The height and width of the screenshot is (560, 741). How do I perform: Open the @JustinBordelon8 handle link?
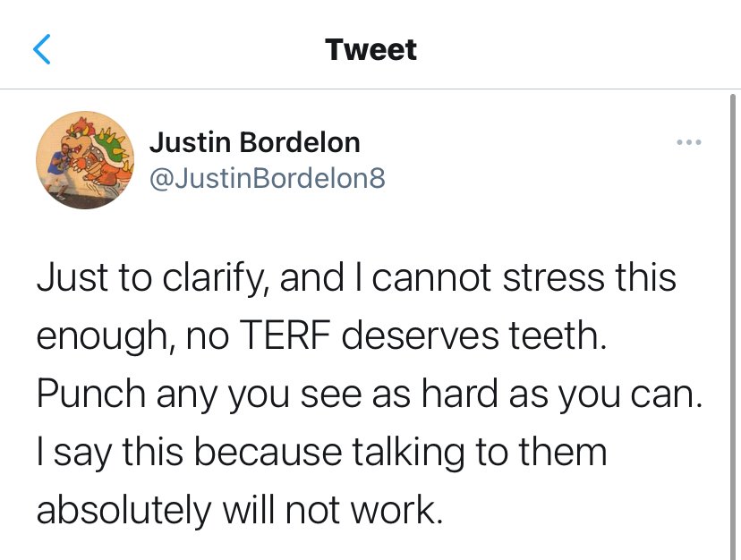click(267, 178)
